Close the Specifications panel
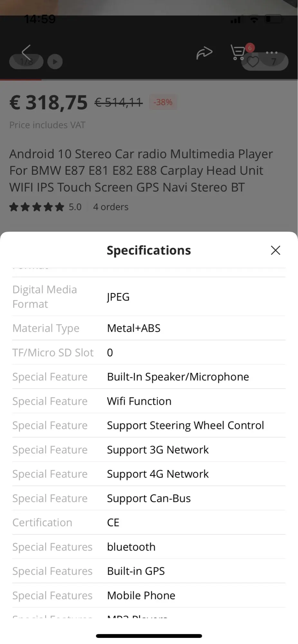Viewport: 298px width, 644px height. [275, 250]
